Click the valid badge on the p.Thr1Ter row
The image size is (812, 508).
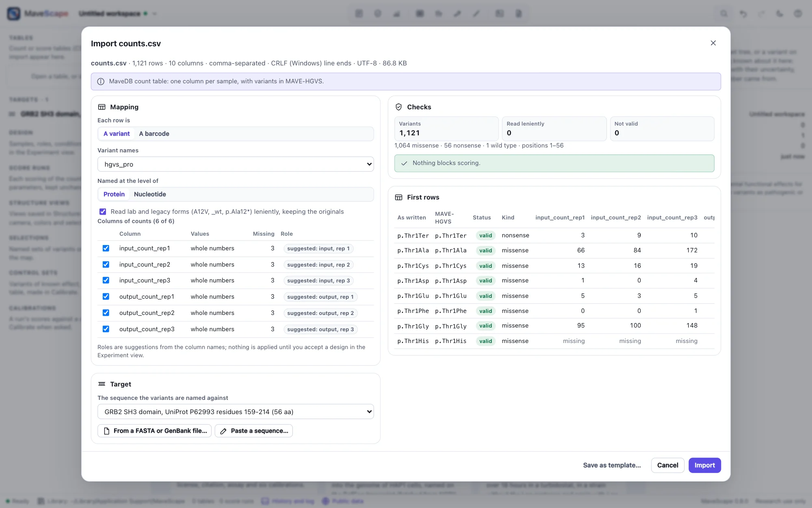coord(486,235)
